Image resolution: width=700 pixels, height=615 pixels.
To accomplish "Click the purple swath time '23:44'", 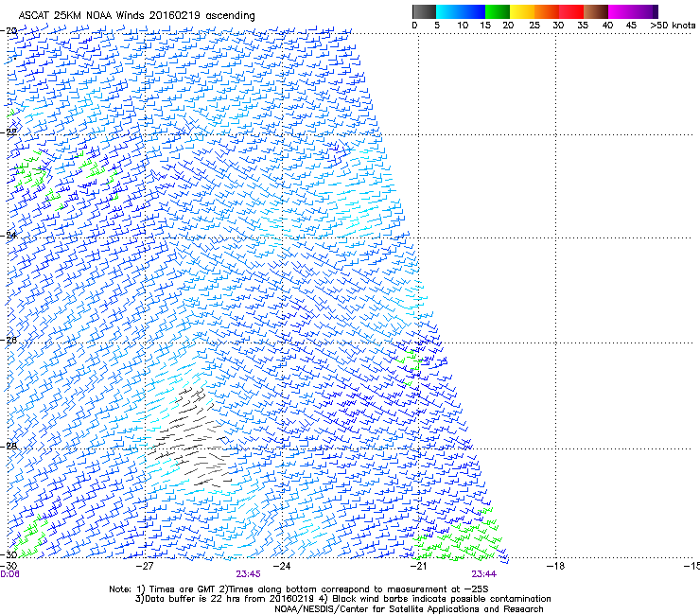I will coord(484,574).
